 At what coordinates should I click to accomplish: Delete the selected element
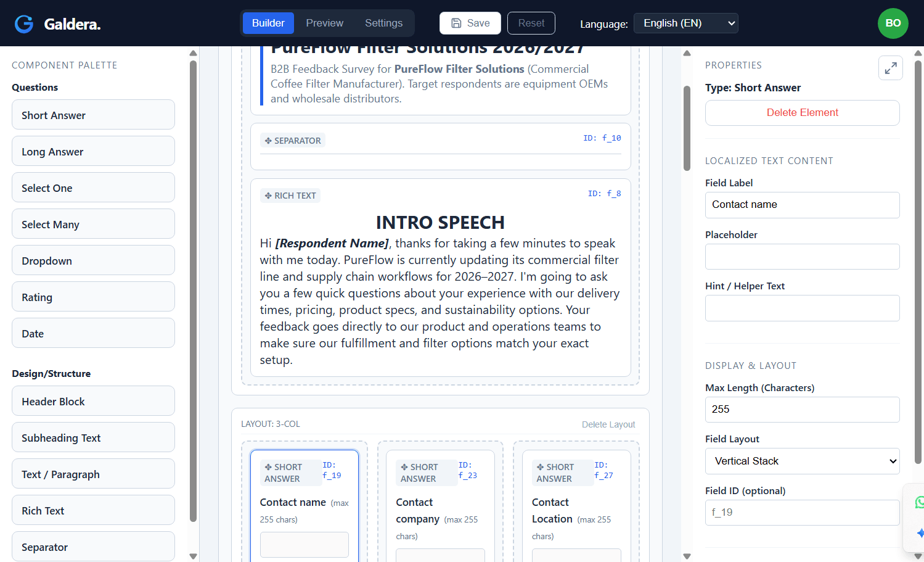(802, 113)
